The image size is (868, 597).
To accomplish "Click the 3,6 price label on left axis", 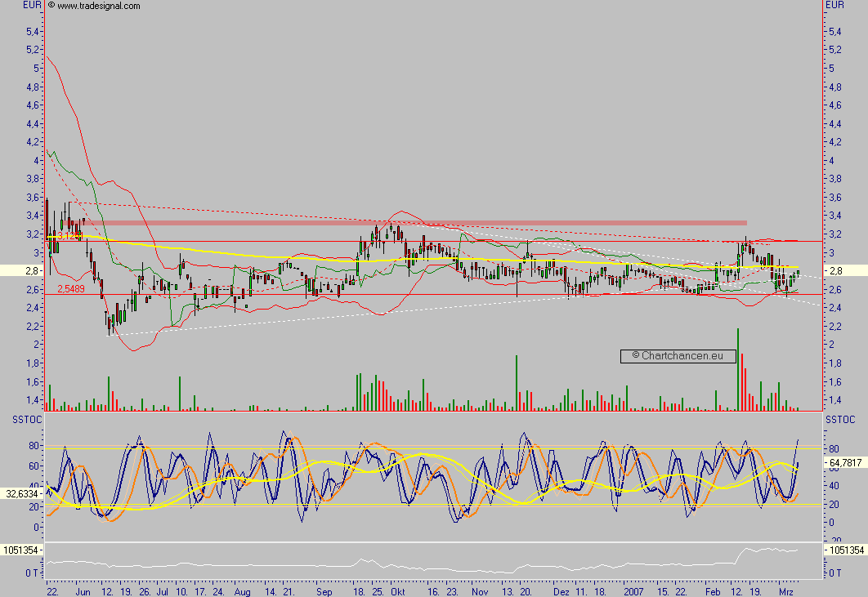I will 32,197.
